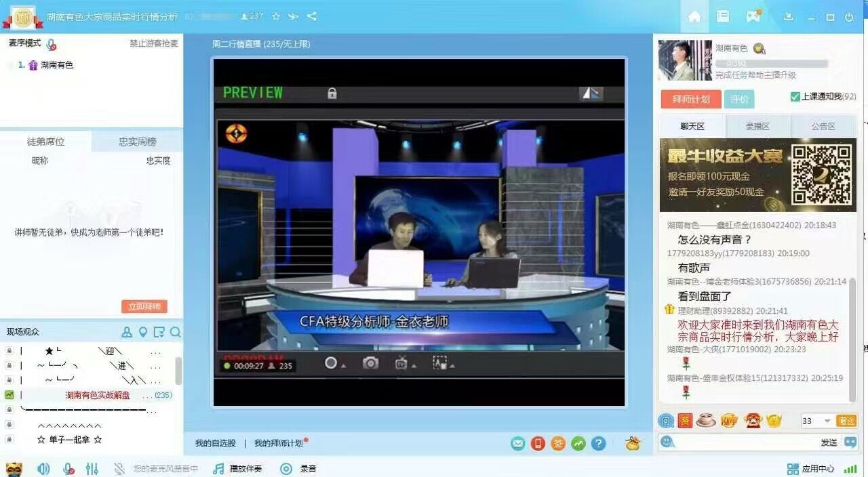868x477 pixels.
Task: Click the speaker volume icon at bottom left
Action: pos(43,469)
